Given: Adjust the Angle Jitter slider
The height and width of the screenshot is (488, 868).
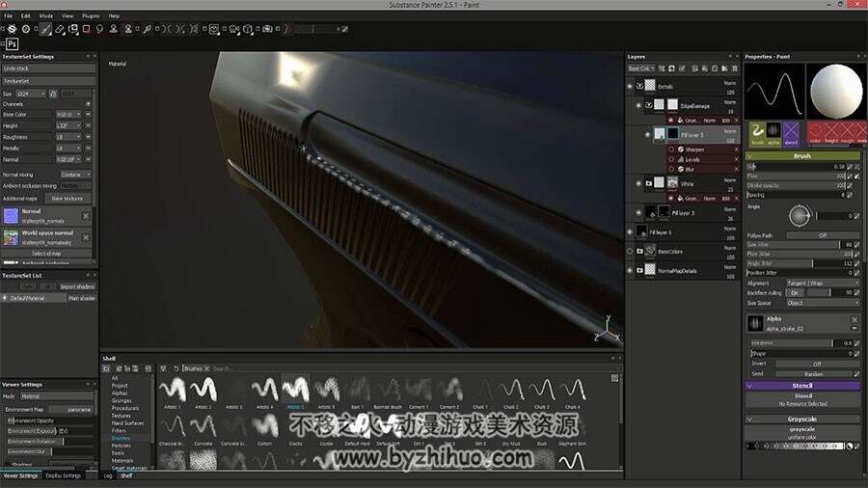Looking at the screenshot, I should 799,263.
